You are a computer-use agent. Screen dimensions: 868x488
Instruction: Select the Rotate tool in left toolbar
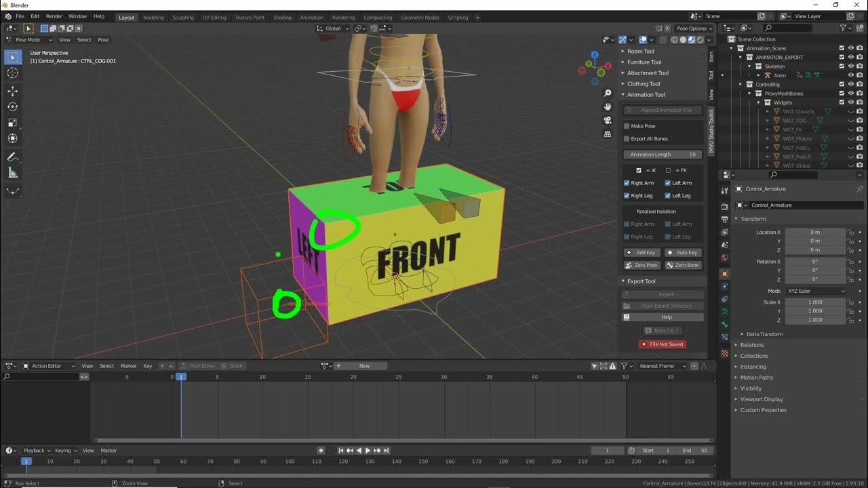[12, 106]
